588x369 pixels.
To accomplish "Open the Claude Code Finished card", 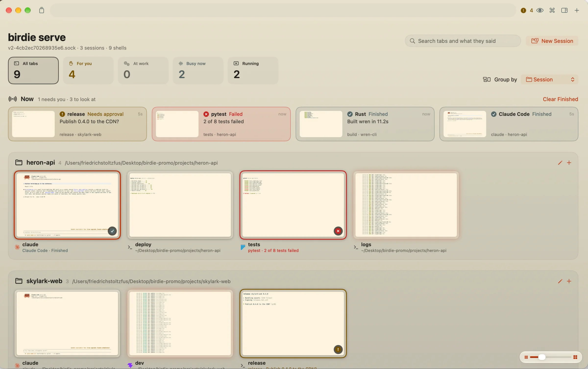I will tap(509, 124).
